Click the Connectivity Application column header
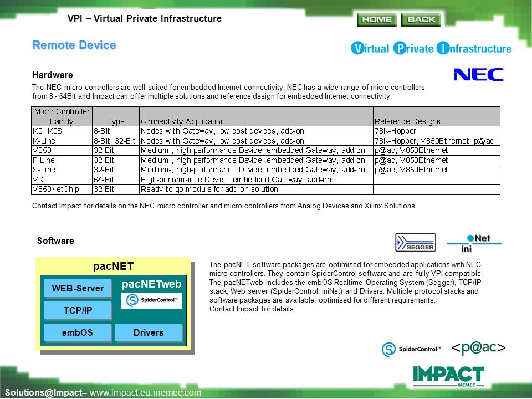 pos(256,116)
